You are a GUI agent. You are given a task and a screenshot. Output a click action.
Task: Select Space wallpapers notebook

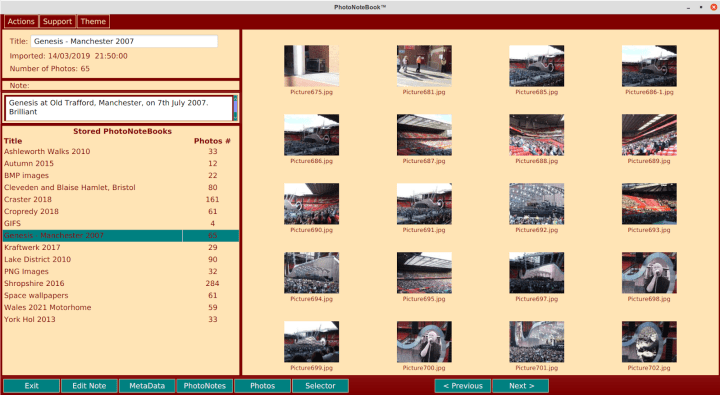[x=121, y=295]
